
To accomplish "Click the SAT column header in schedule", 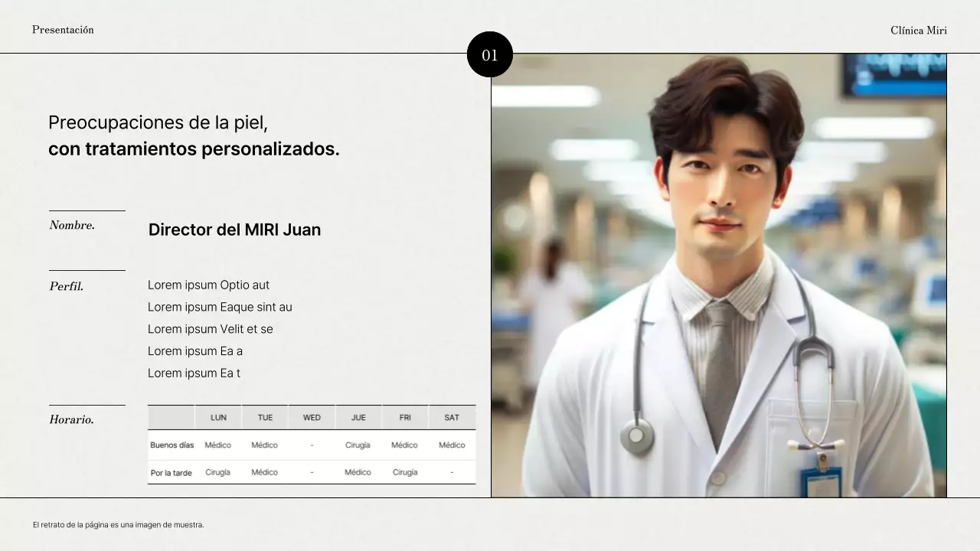I will (x=452, y=418).
